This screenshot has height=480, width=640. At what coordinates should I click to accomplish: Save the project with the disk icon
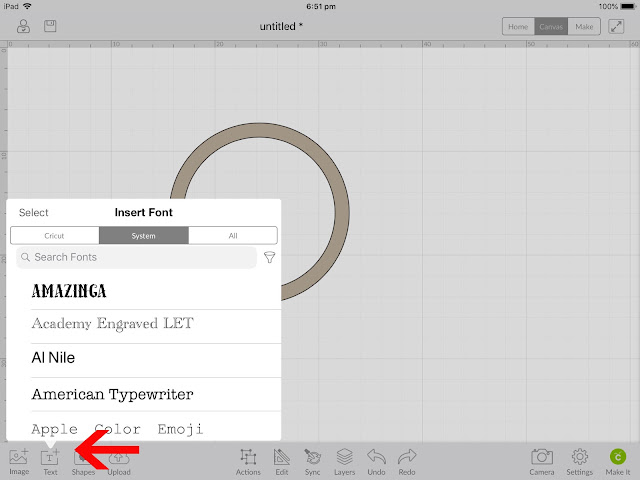point(50,26)
